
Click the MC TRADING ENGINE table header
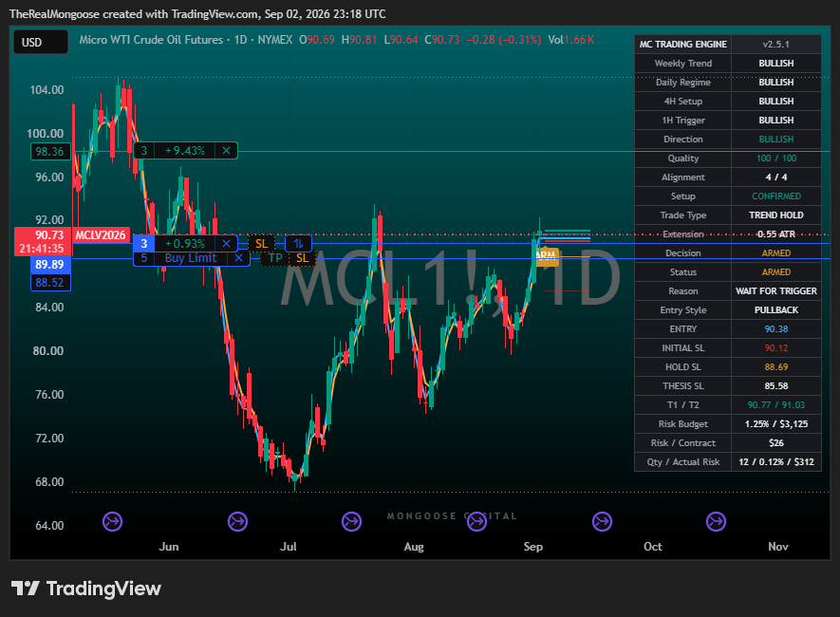683,45
